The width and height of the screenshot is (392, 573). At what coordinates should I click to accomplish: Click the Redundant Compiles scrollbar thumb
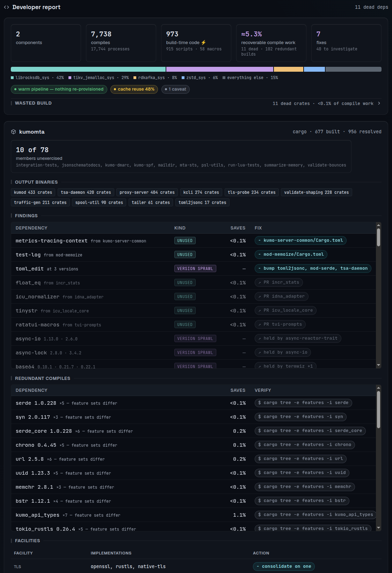[x=378, y=410]
